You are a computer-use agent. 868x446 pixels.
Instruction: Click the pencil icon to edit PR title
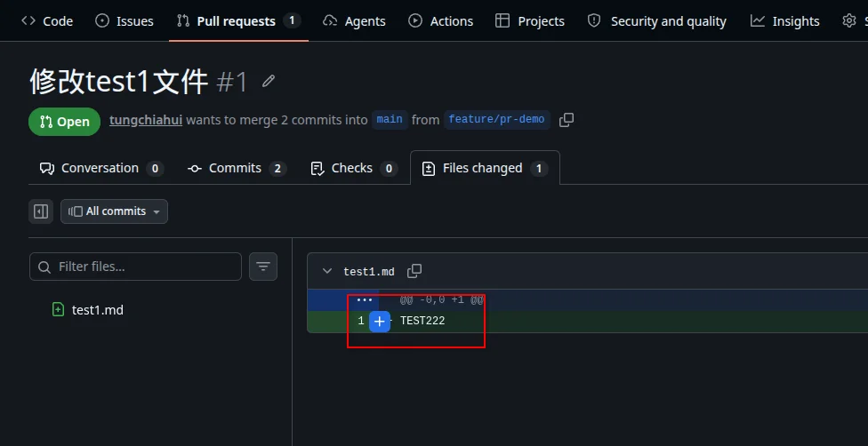point(269,82)
